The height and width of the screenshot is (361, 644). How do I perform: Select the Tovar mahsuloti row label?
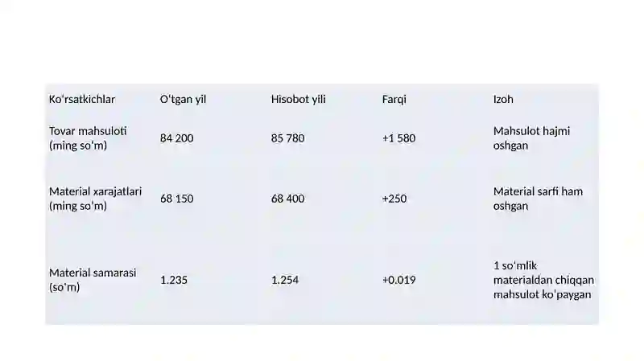[88, 138]
